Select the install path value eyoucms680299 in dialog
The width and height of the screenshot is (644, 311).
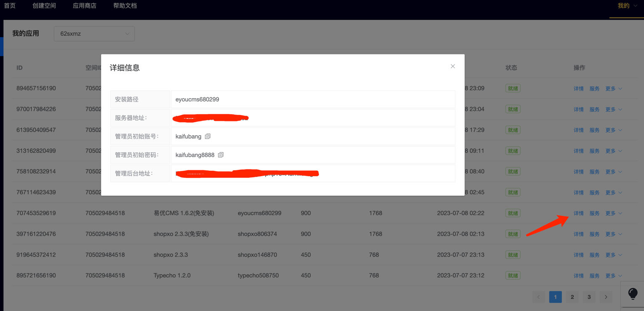coord(197,99)
